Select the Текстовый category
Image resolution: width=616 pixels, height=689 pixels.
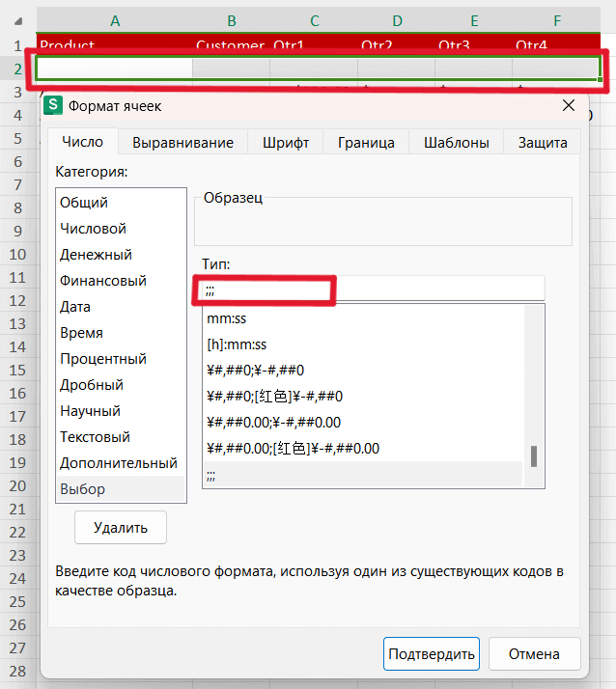(x=121, y=437)
